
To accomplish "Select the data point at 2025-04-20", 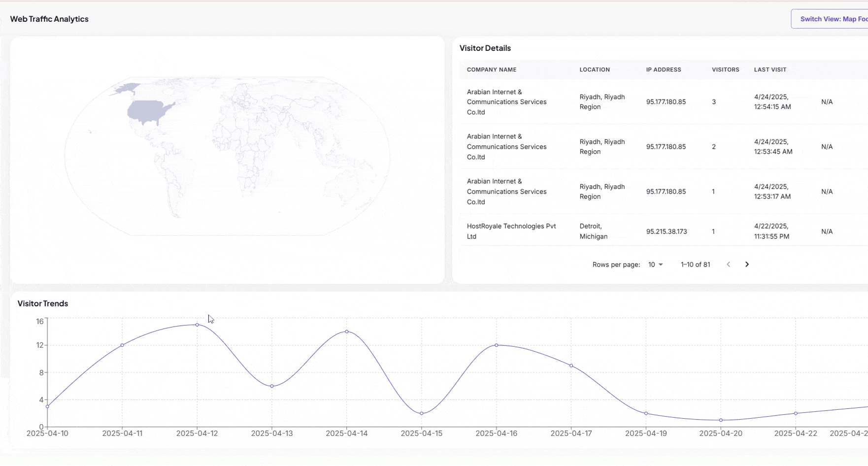I will pyautogui.click(x=721, y=420).
